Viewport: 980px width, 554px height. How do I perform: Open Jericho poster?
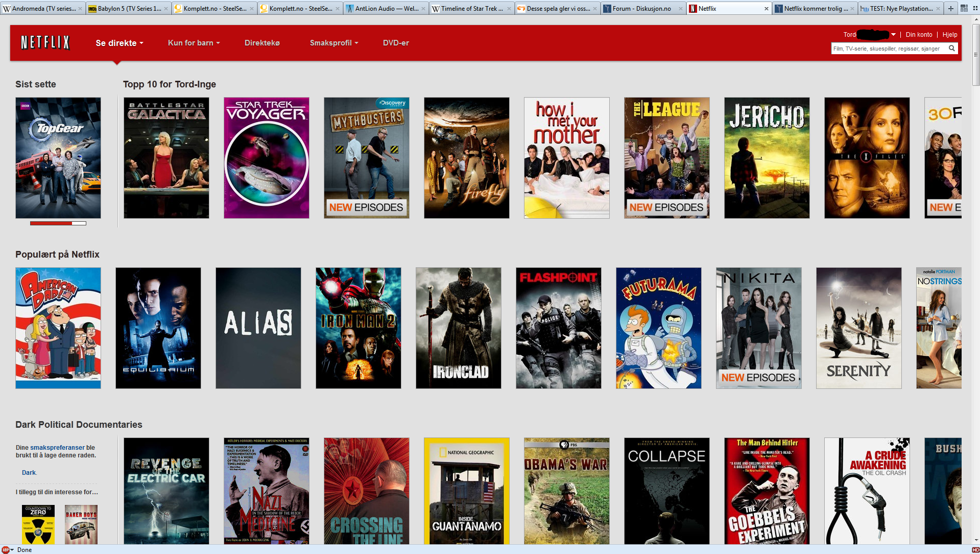click(767, 158)
